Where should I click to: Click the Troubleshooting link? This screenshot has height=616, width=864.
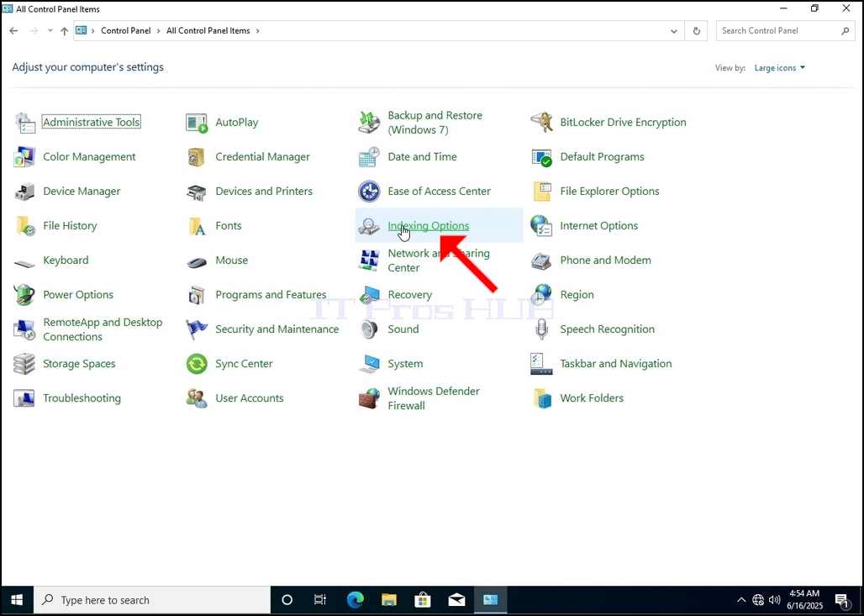82,398
